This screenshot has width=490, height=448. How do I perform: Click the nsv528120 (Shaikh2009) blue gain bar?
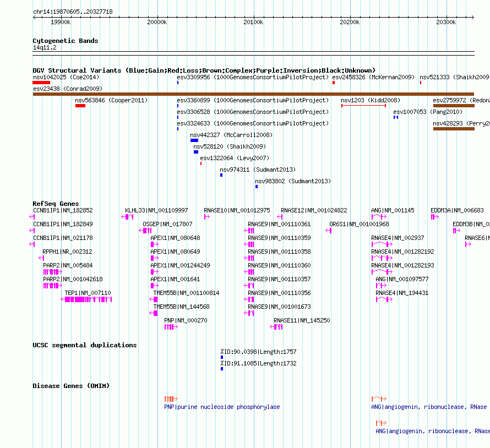tap(196, 152)
